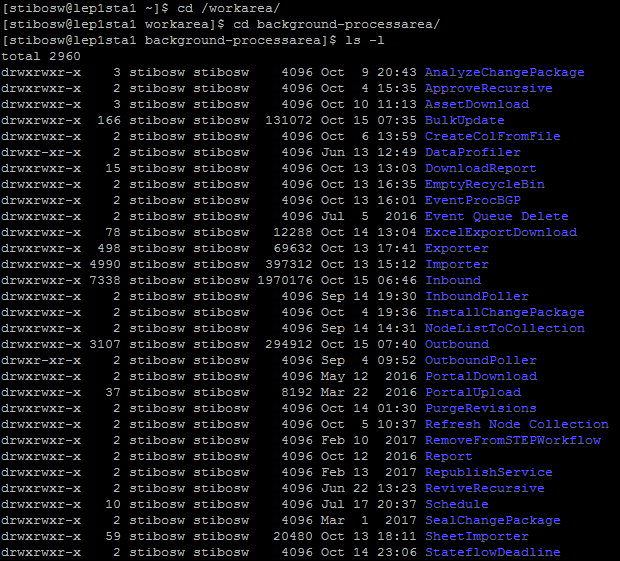Click the size value 20480

pos(293,536)
